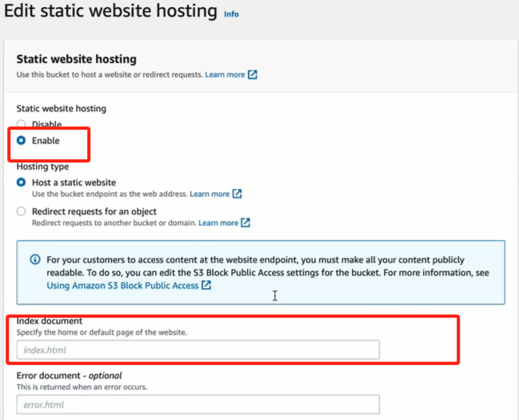Viewport: 519px width, 420px height.
Task: Focus the Error document input field
Action: 198,405
